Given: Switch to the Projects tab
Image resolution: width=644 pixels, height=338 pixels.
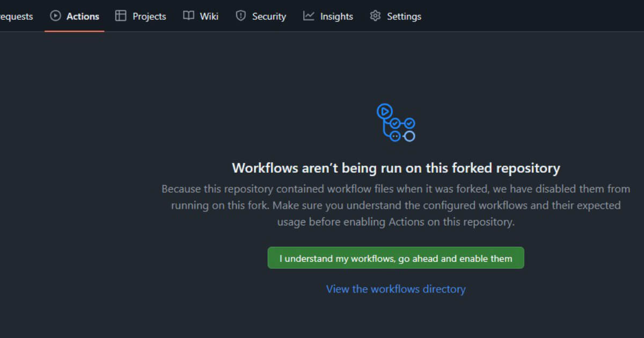Looking at the screenshot, I should click(149, 17).
